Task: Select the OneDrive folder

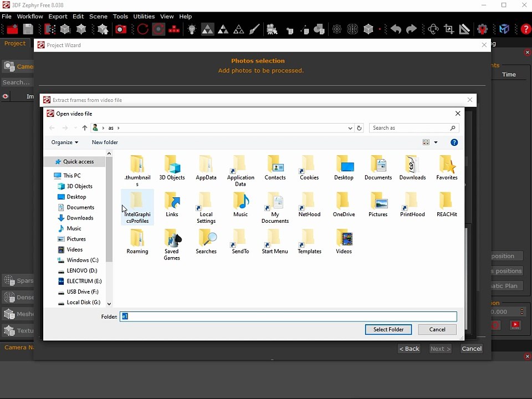Action: coord(344,205)
